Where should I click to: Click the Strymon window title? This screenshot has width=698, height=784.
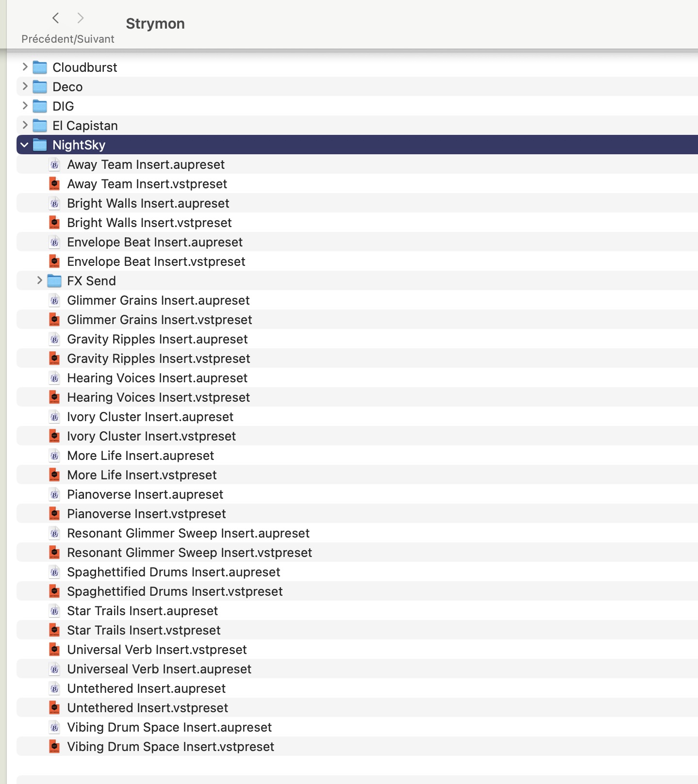click(x=155, y=24)
